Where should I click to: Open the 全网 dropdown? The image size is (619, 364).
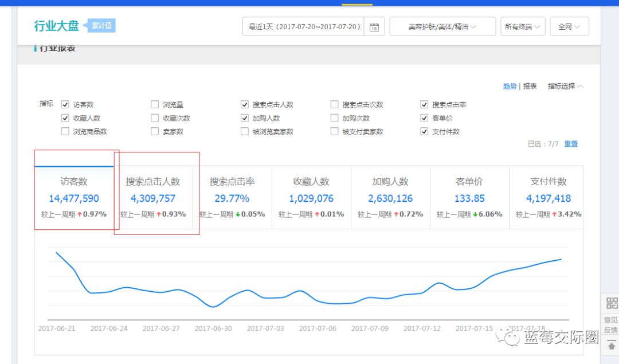click(569, 26)
